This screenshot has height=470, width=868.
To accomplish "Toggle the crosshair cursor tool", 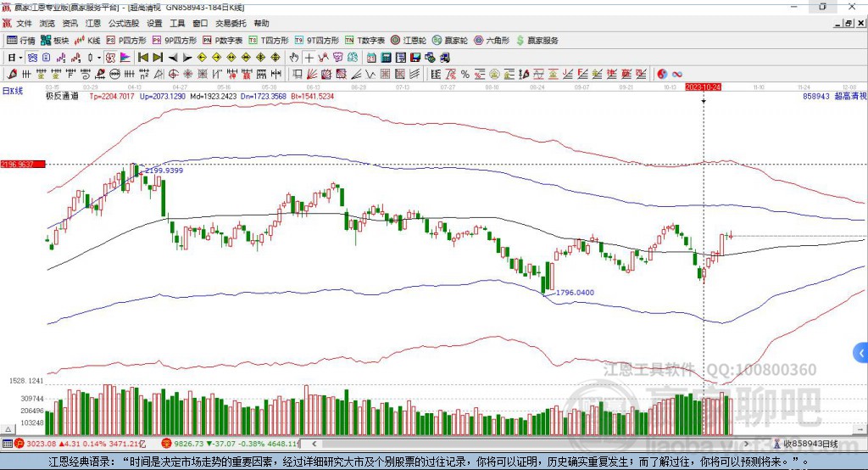I will (309, 58).
